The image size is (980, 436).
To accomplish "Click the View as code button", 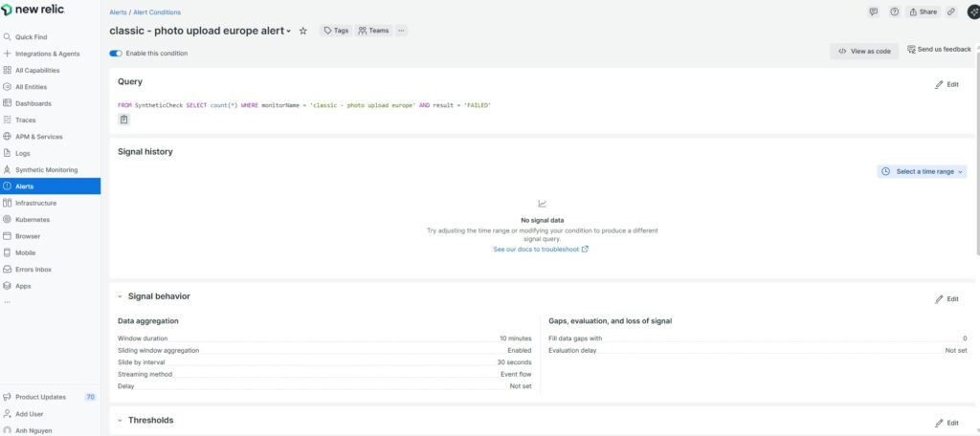I will click(864, 52).
